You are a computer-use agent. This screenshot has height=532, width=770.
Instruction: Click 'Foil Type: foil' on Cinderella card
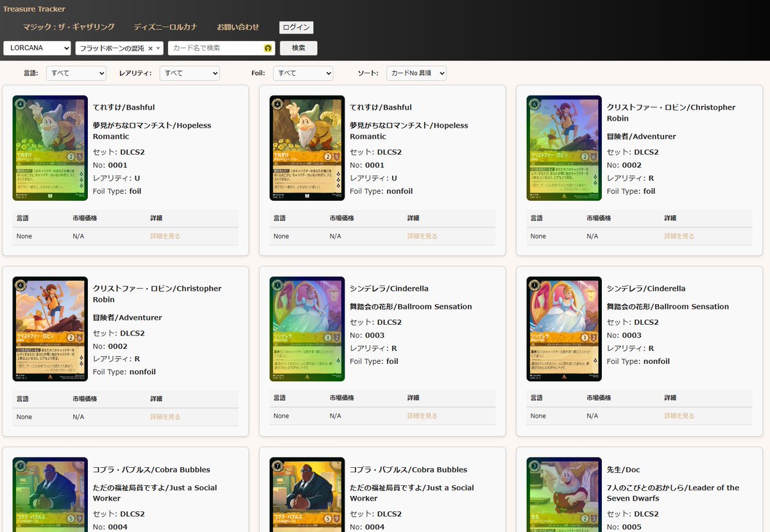(374, 361)
